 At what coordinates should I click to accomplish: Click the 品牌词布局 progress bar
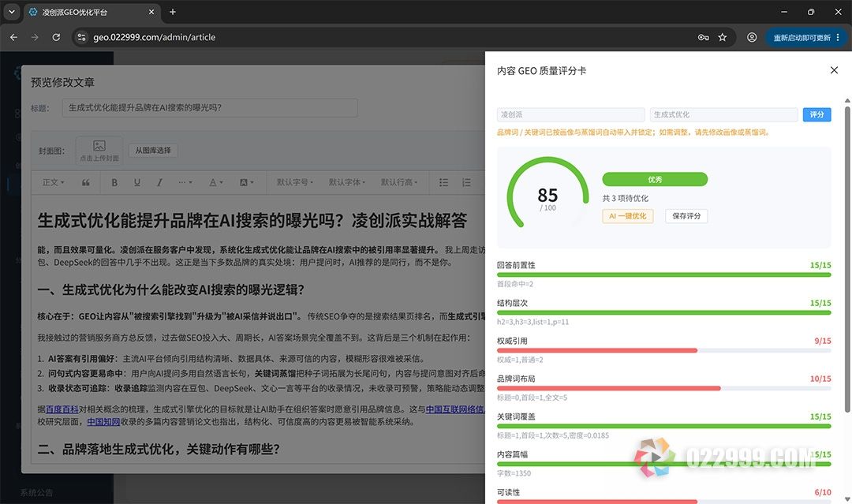[663, 388]
